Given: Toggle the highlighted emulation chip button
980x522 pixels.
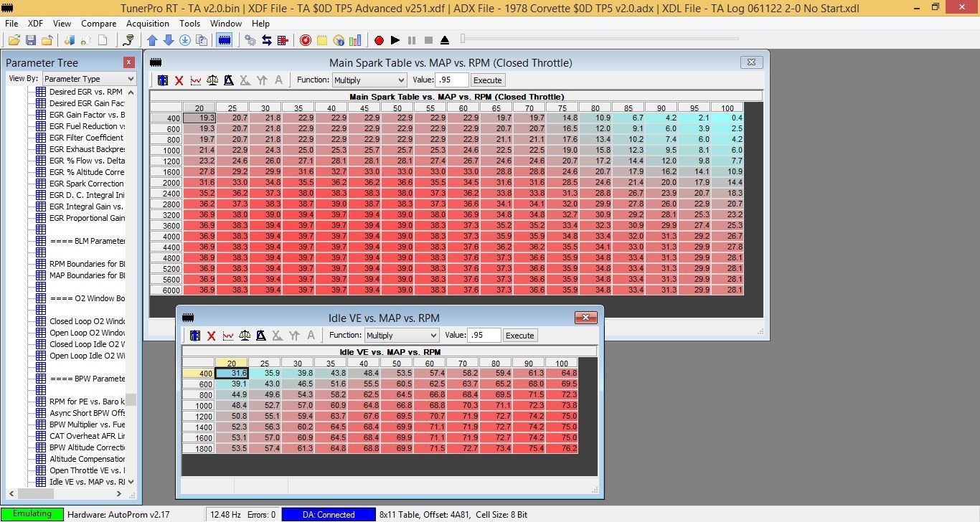Looking at the screenshot, I should click(x=224, y=40).
